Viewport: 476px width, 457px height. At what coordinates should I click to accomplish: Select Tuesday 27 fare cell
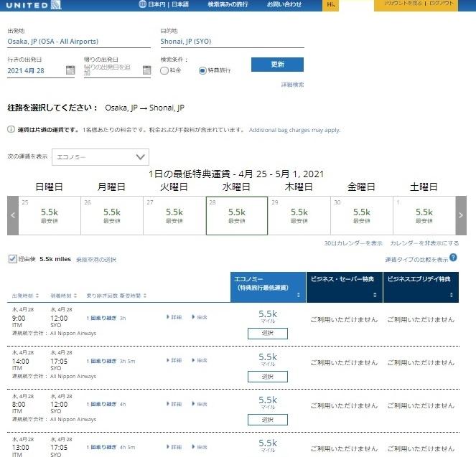(x=174, y=215)
